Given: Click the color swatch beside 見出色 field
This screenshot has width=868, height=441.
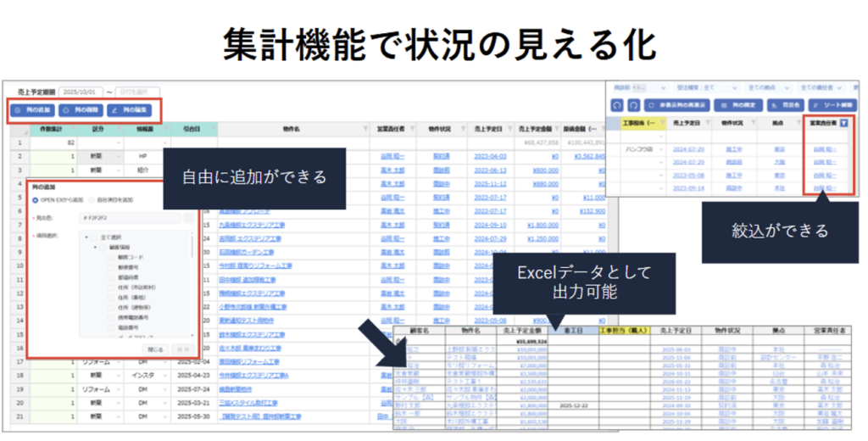Looking at the screenshot, I should 187,218.
